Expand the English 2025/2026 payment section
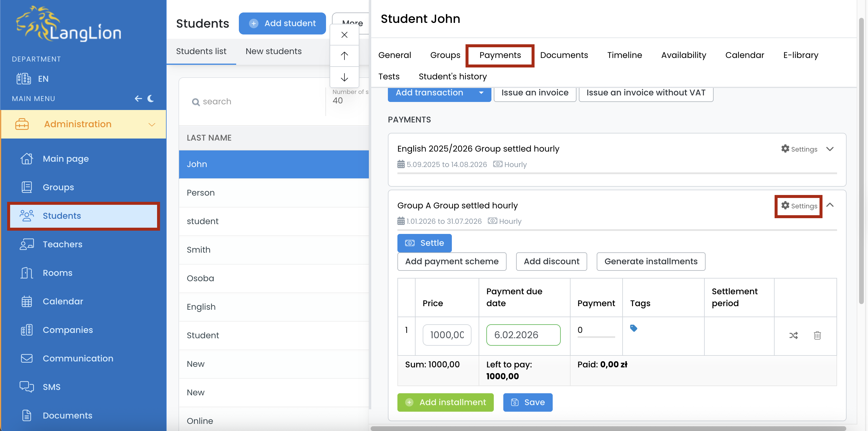The height and width of the screenshot is (431, 868). (830, 149)
